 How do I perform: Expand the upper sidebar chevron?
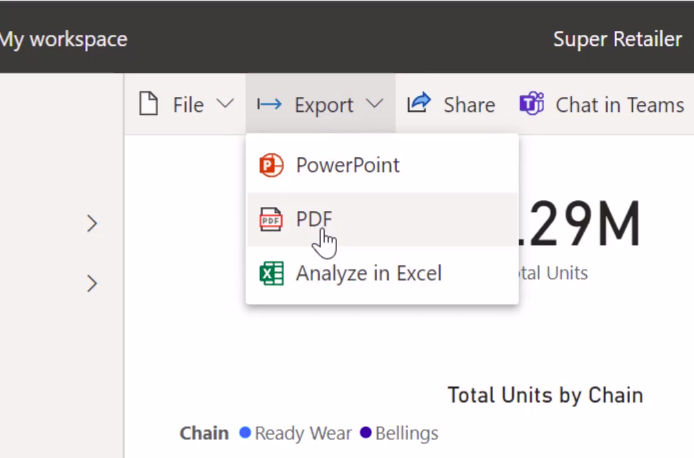[92, 223]
